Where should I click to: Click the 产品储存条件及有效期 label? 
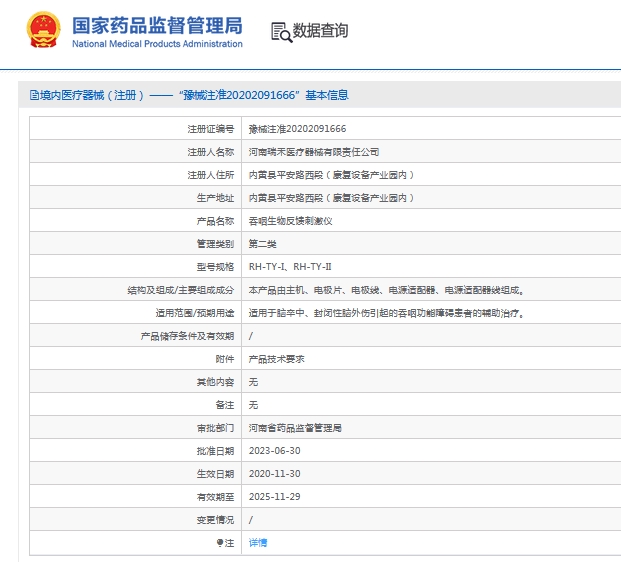[x=187, y=336]
